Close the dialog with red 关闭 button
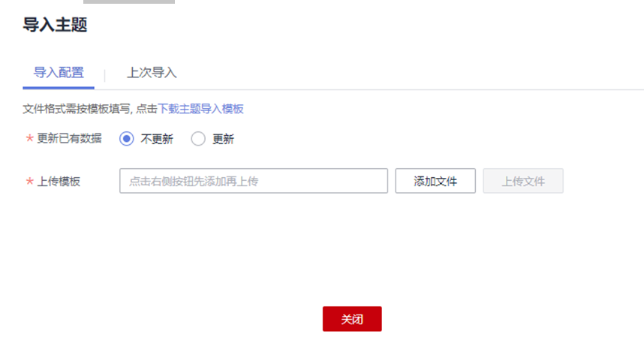The image size is (644, 355). coord(352,319)
